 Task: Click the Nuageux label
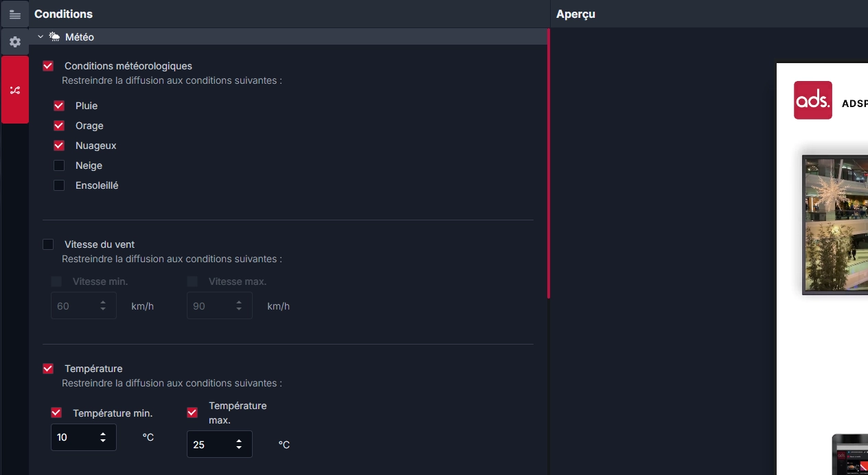click(x=96, y=146)
